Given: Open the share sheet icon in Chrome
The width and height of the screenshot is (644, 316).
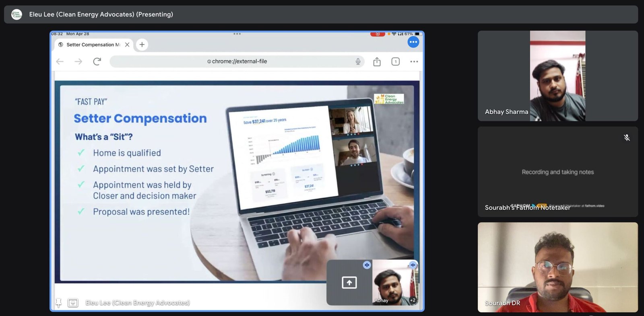Looking at the screenshot, I should tap(377, 62).
